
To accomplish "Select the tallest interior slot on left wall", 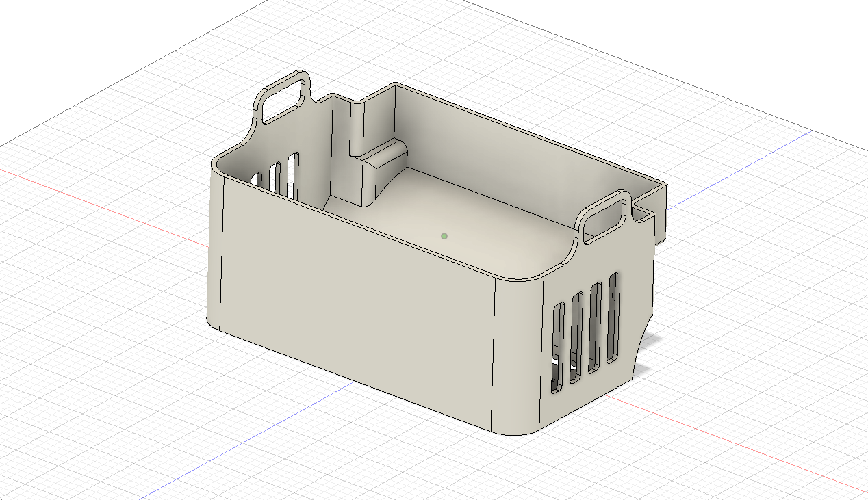I will (293, 175).
